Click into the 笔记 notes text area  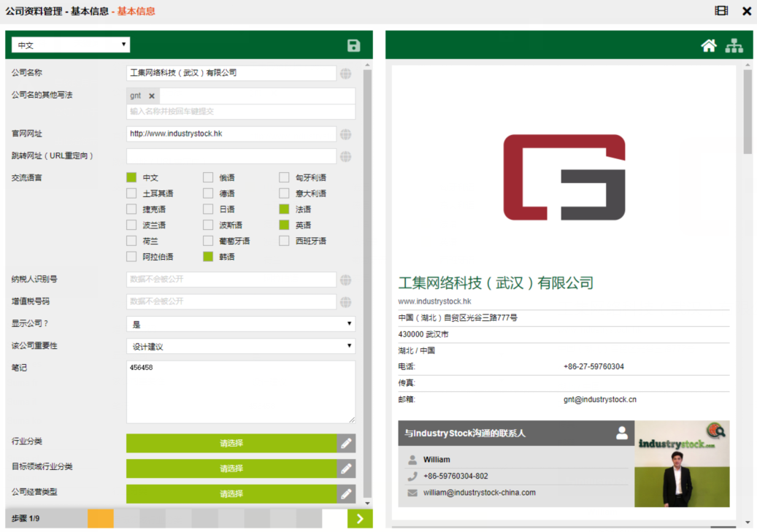[x=241, y=392]
